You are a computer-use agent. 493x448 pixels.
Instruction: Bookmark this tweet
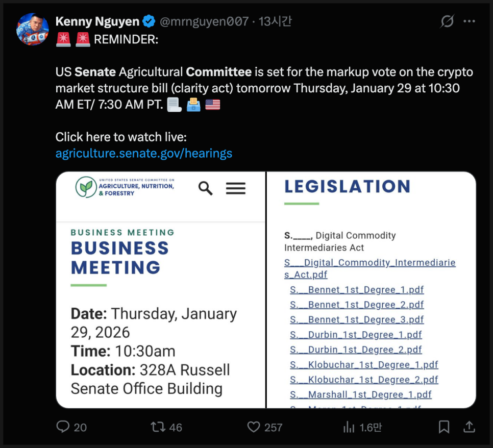[x=444, y=427]
